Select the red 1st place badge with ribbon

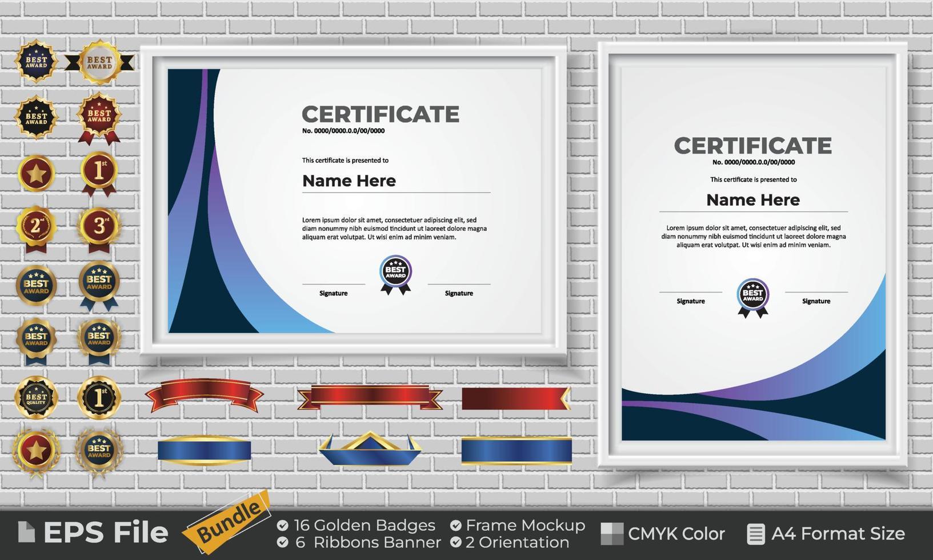[x=99, y=174]
